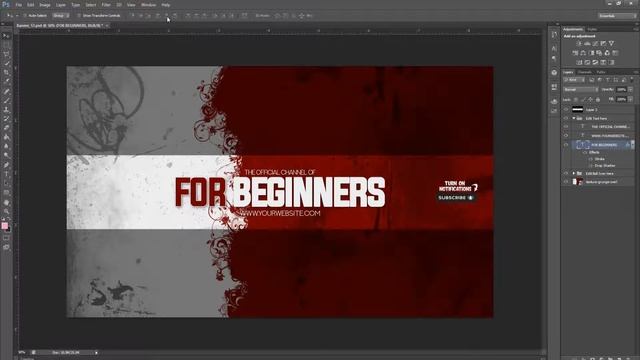Click the Layer 3 thumbnail
This screenshot has height=360, width=640.
[578, 109]
